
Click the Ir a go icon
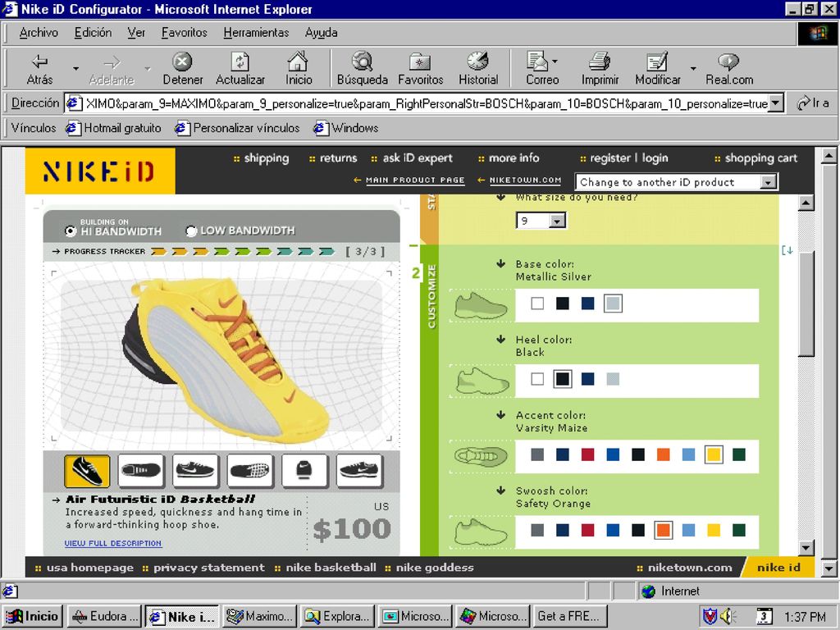point(803,103)
